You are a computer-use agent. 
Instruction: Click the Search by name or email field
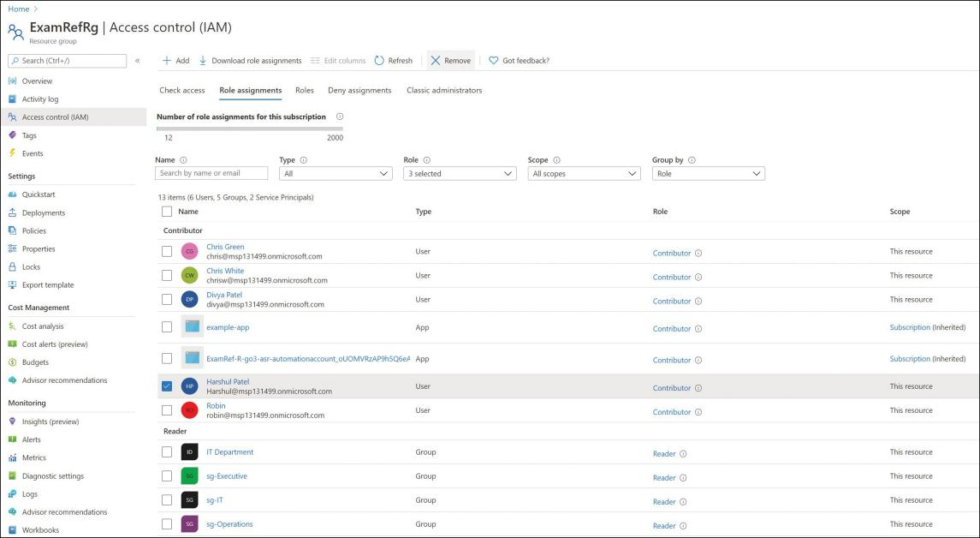211,173
